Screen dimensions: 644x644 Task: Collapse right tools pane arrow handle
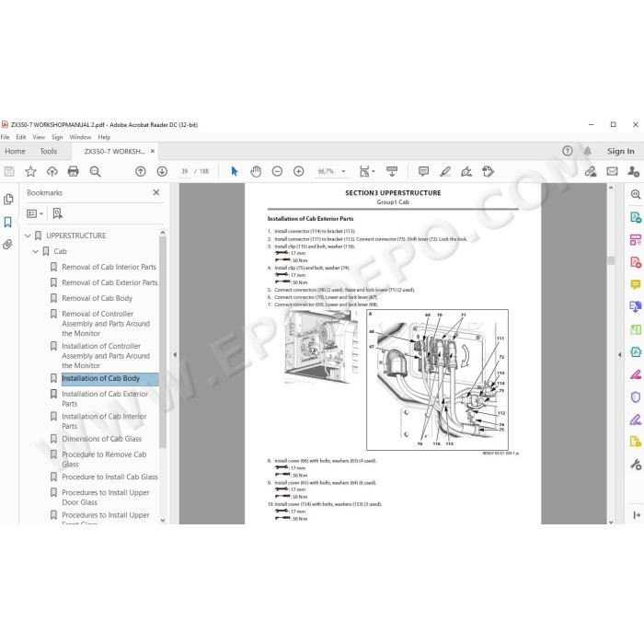point(620,354)
